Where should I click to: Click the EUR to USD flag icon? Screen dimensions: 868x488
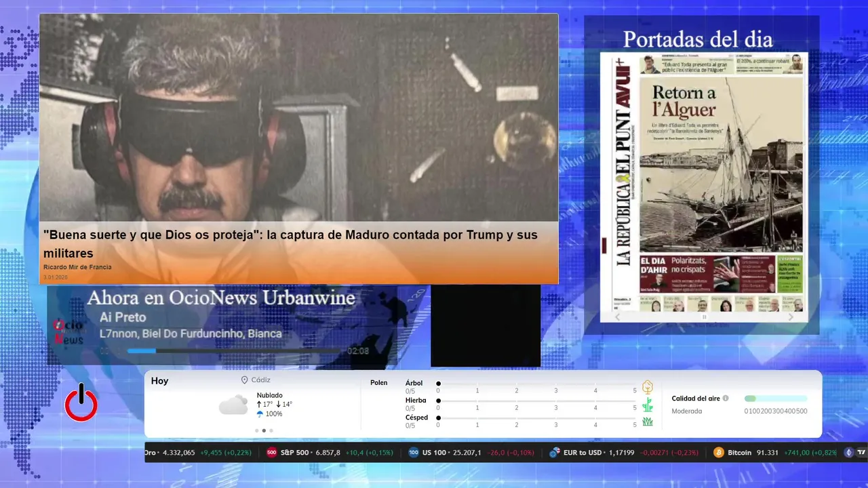tap(554, 452)
